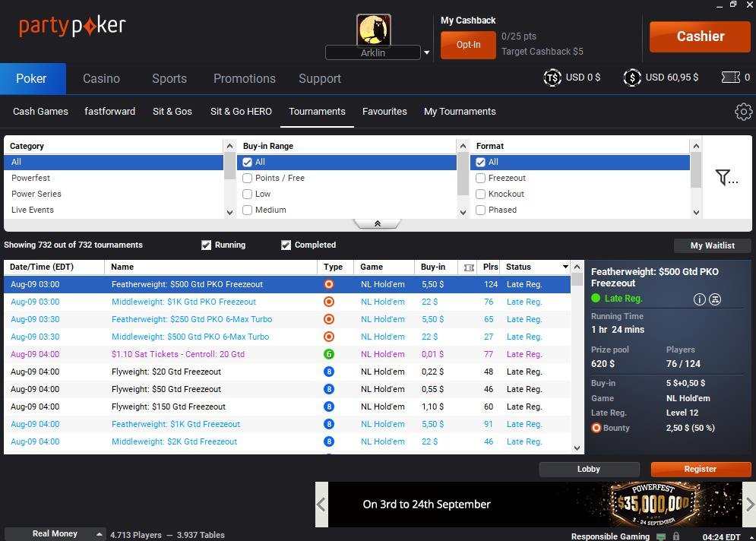
Task: Click the players icon beside info icon
Action: click(x=715, y=299)
